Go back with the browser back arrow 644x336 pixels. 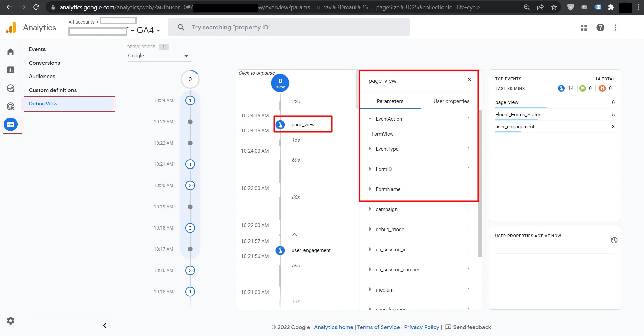(x=9, y=7)
